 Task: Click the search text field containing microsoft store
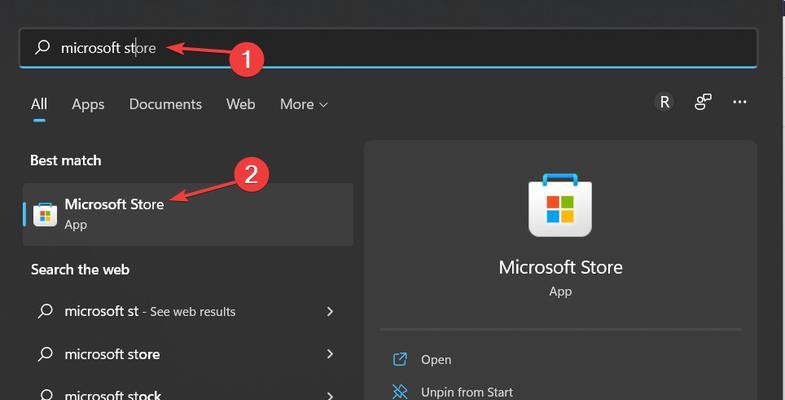(x=388, y=48)
